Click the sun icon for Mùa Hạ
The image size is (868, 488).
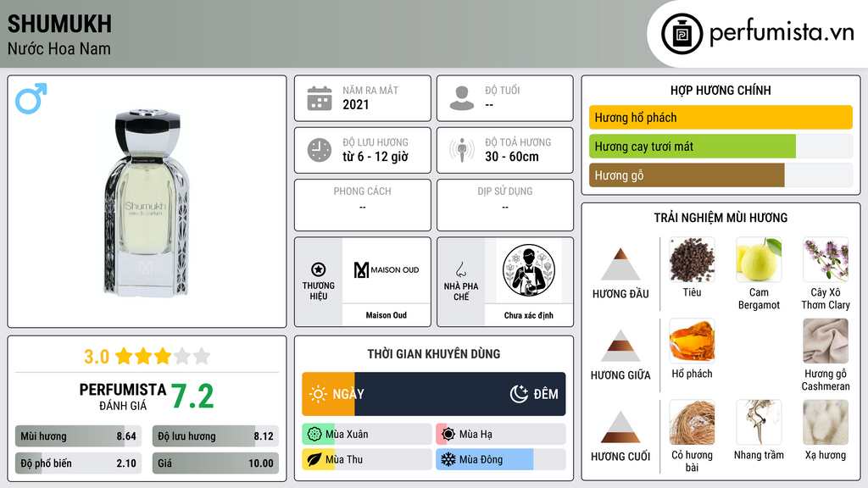coord(448,435)
